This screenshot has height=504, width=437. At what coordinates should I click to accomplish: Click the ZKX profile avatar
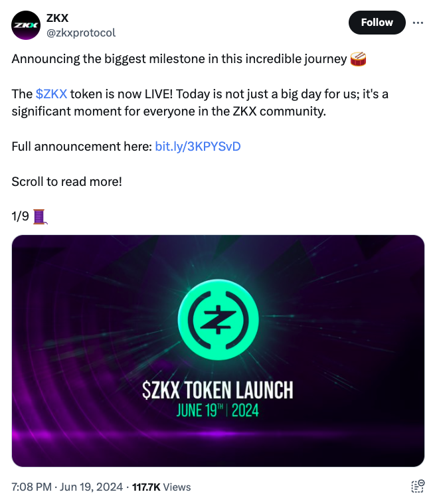tap(27, 25)
